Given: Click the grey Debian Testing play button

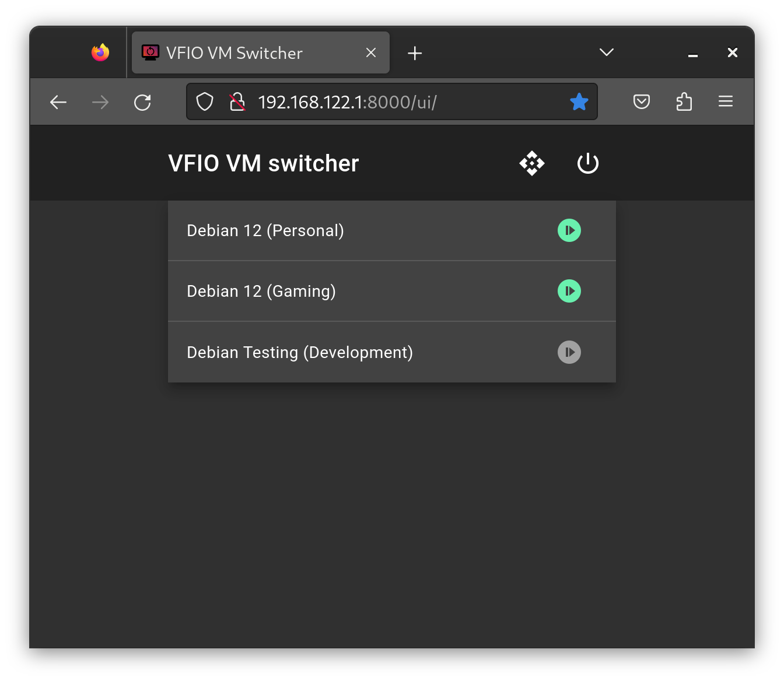Looking at the screenshot, I should tap(569, 352).
